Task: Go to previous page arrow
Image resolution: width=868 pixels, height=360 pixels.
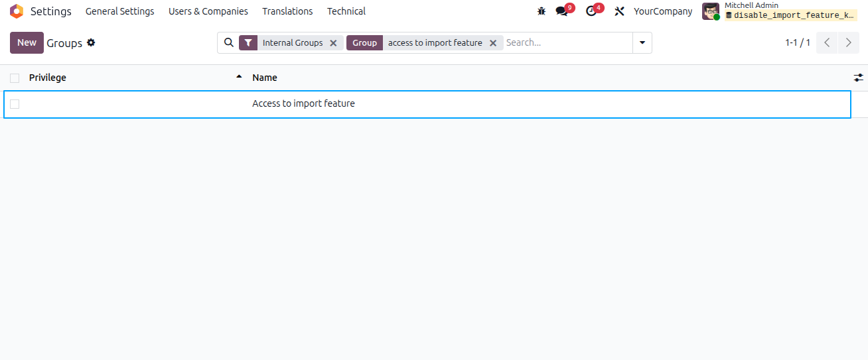Action: pos(827,42)
